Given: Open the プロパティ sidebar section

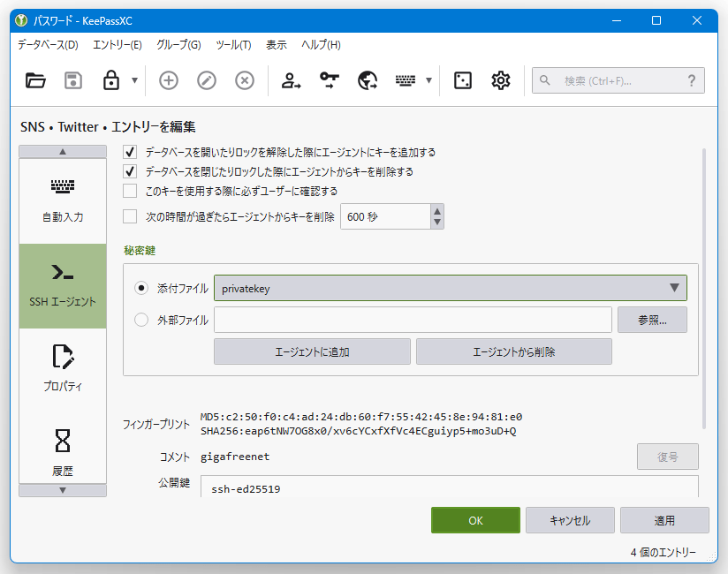Looking at the screenshot, I should [x=63, y=370].
